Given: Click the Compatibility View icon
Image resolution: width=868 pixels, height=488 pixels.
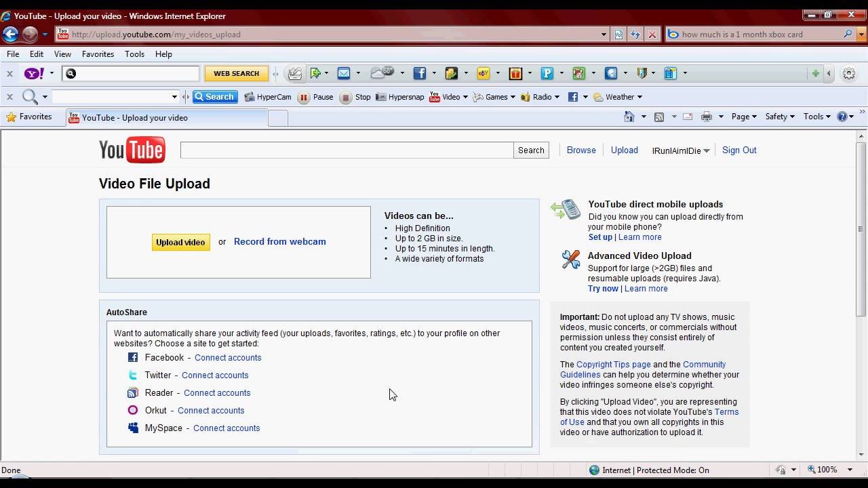Looking at the screenshot, I should (618, 35).
